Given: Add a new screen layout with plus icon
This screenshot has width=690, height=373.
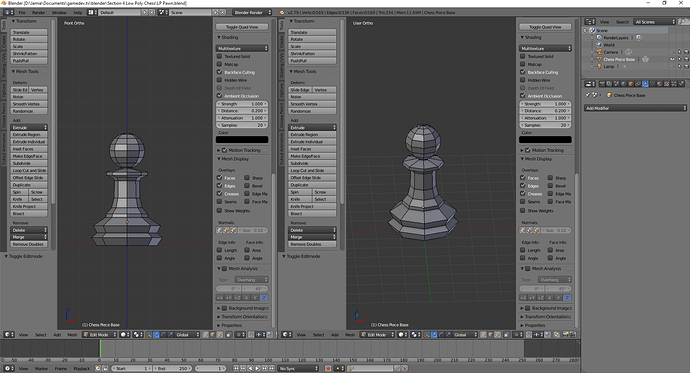Looking at the screenshot, I should coord(144,12).
